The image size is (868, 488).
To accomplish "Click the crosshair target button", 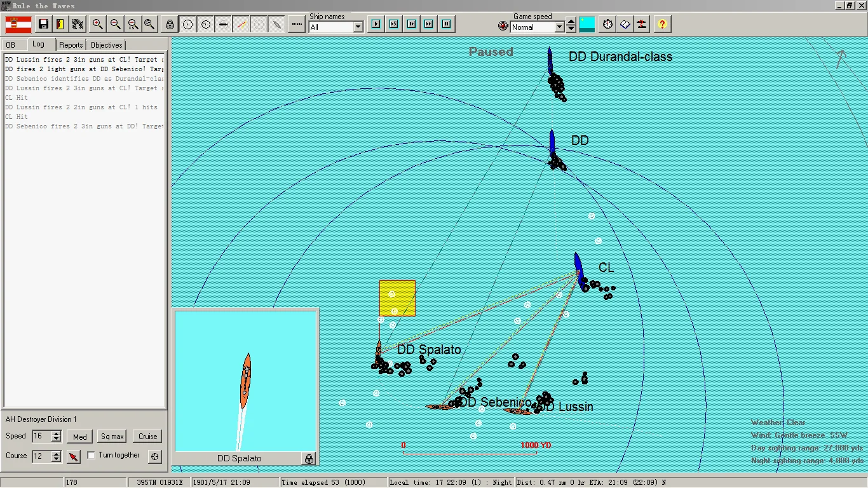I will [x=155, y=456].
